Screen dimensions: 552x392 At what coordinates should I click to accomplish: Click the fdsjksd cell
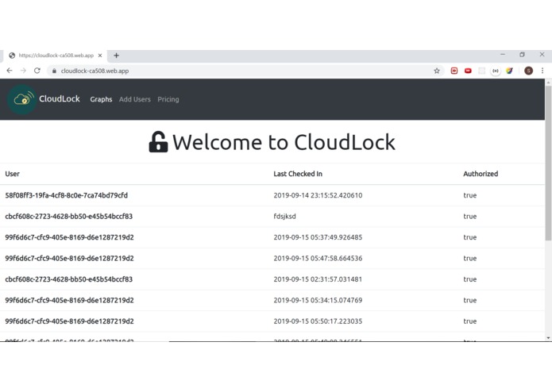pos(285,217)
